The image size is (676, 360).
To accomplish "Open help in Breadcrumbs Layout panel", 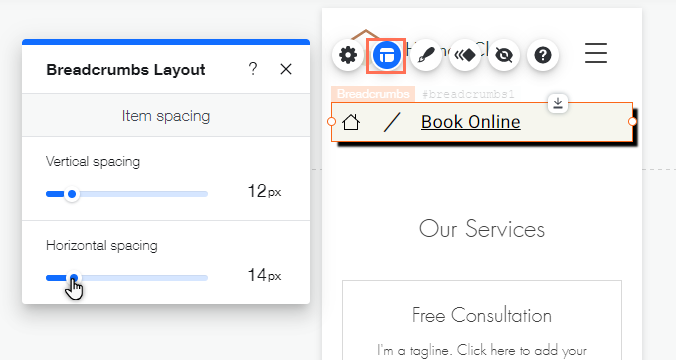I will coord(253,69).
